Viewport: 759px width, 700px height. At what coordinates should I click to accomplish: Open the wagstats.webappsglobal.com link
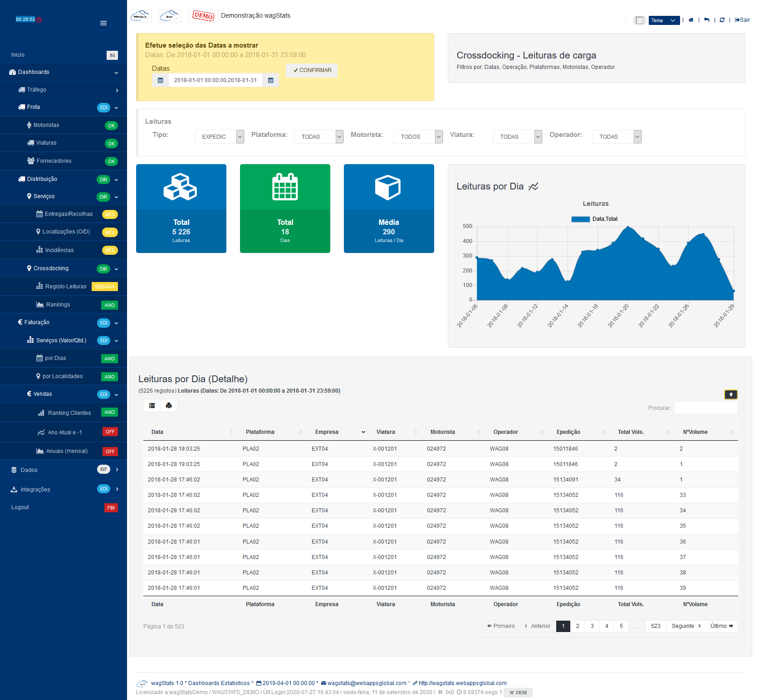coord(462,683)
